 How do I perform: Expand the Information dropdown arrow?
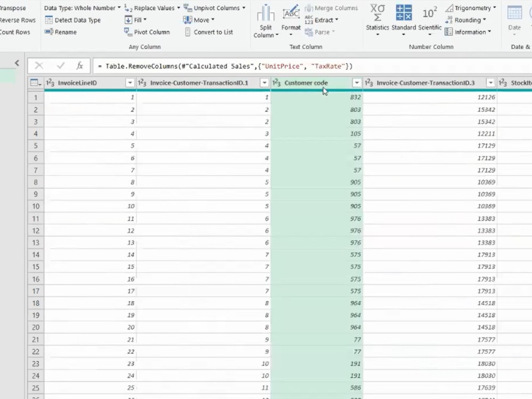tap(489, 31)
